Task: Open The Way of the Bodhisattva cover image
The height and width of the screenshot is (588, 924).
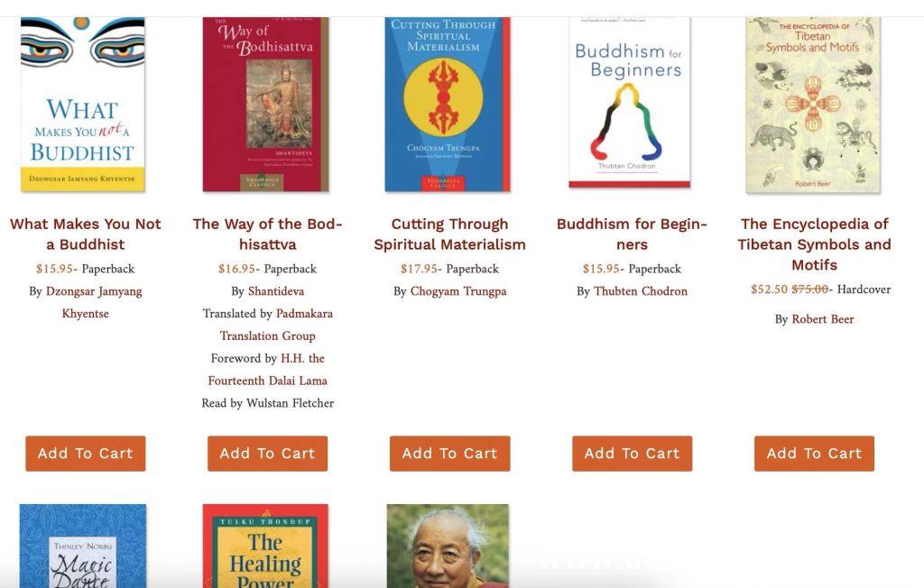Action: coord(266,105)
